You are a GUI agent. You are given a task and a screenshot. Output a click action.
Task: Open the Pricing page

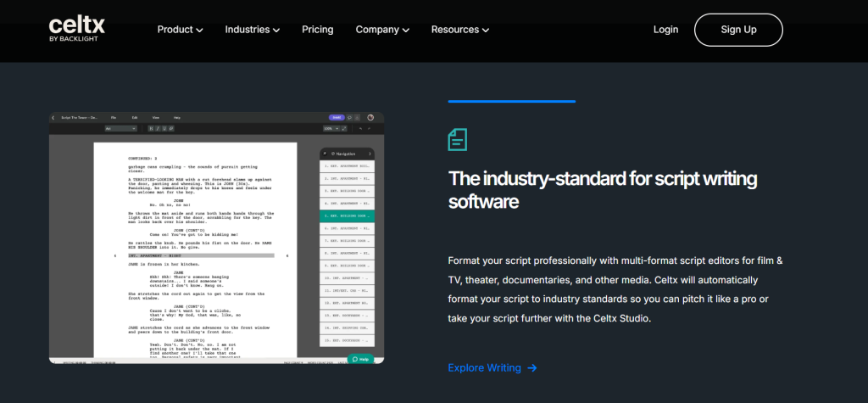317,30
